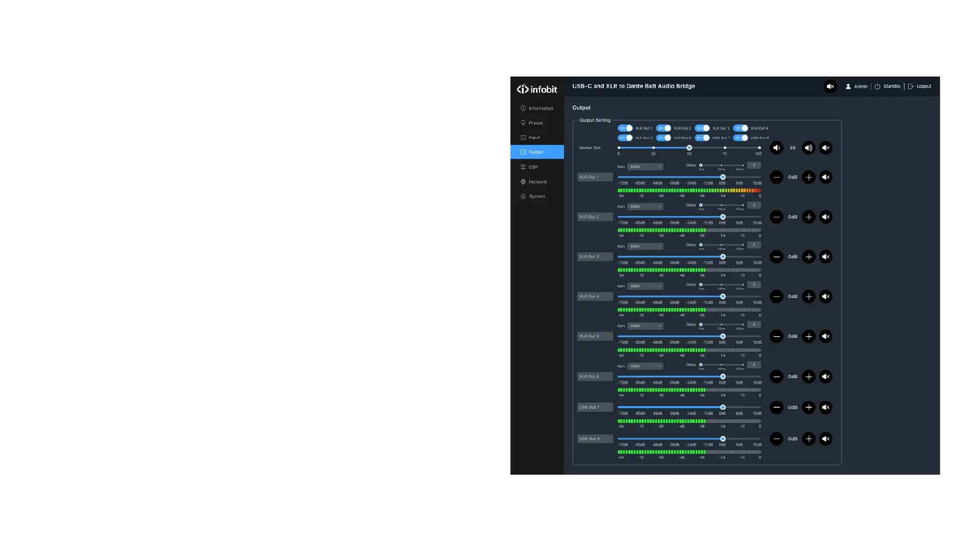Image resolution: width=980 pixels, height=551 pixels.
Task: Increase USB Out 8 level with plus
Action: point(808,439)
